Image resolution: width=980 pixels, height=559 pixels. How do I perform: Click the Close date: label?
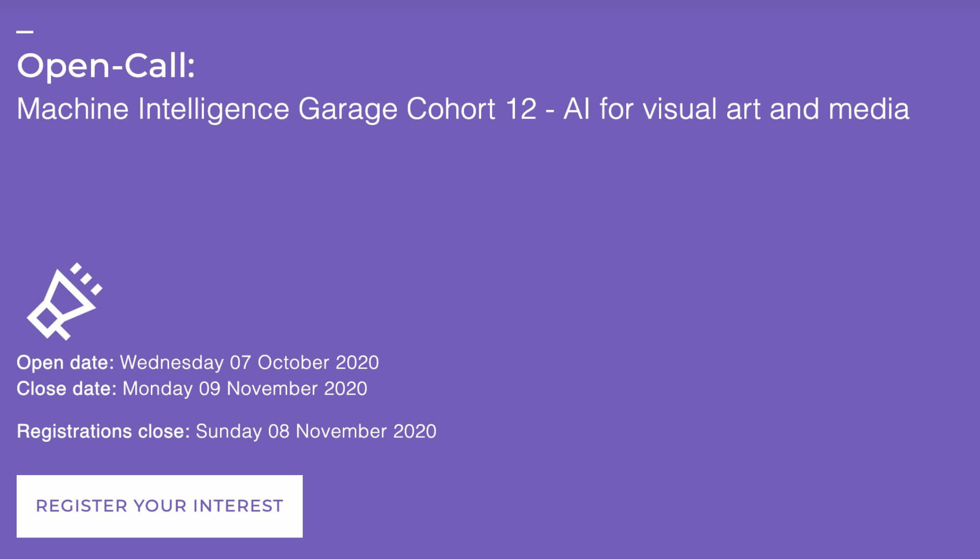[67, 389]
